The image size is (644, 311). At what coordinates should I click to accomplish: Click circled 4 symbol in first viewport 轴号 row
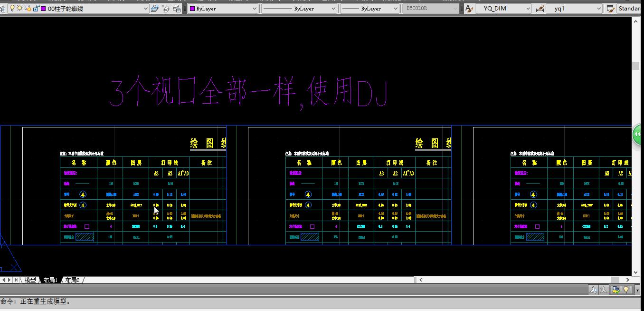[x=83, y=194]
